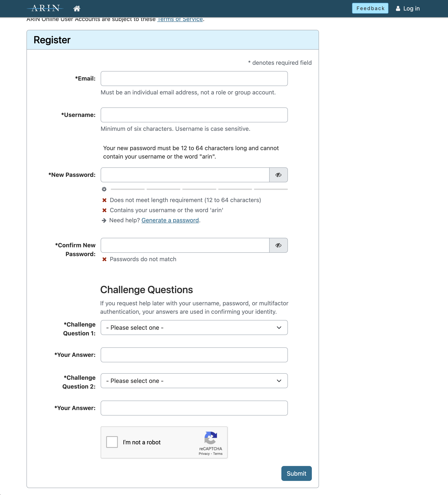This screenshot has height=495, width=448.
Task: Toggle password visibility for New Password
Action: [278, 175]
